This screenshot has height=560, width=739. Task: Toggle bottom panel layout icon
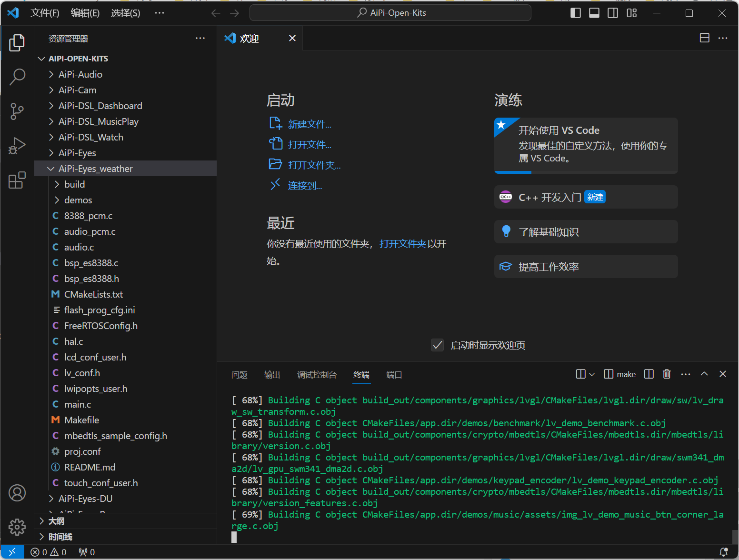(594, 13)
